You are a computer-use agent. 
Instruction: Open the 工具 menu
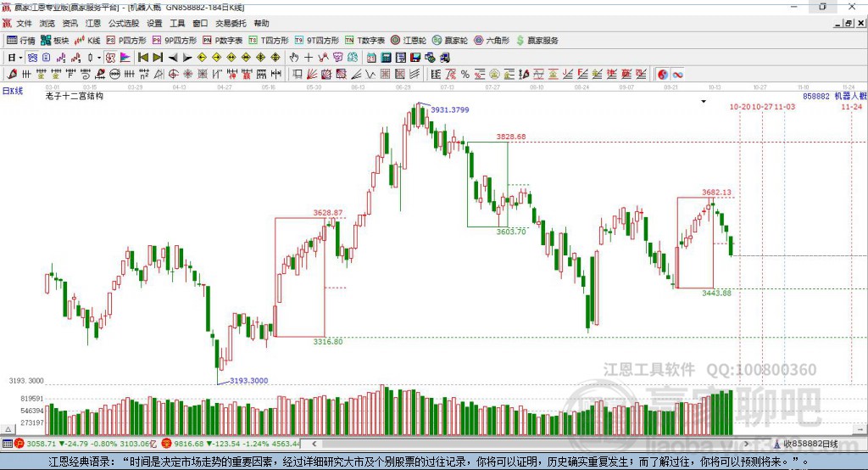177,23
